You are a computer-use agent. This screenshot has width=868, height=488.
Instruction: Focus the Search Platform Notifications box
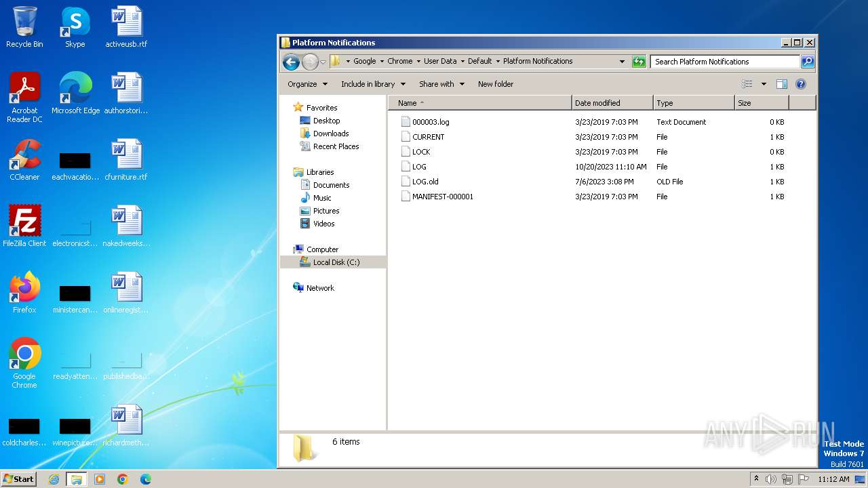pos(725,62)
